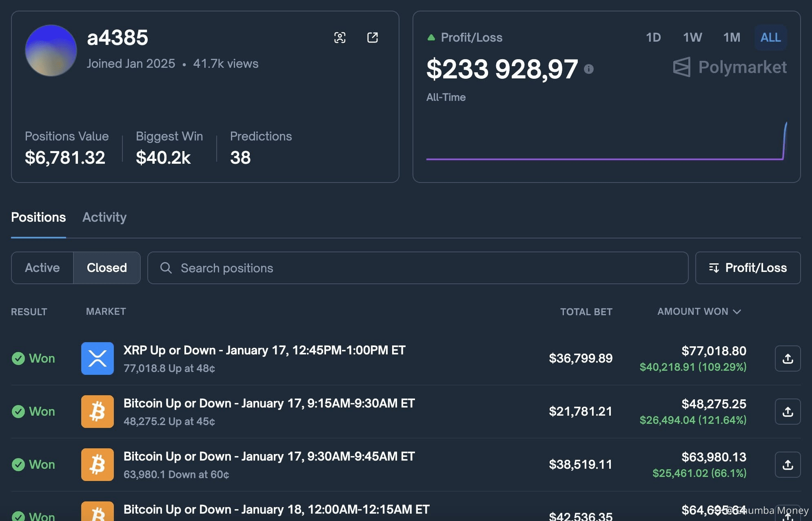Open the Profit/Loss sorting options
The width and height of the screenshot is (812, 521).
click(748, 268)
